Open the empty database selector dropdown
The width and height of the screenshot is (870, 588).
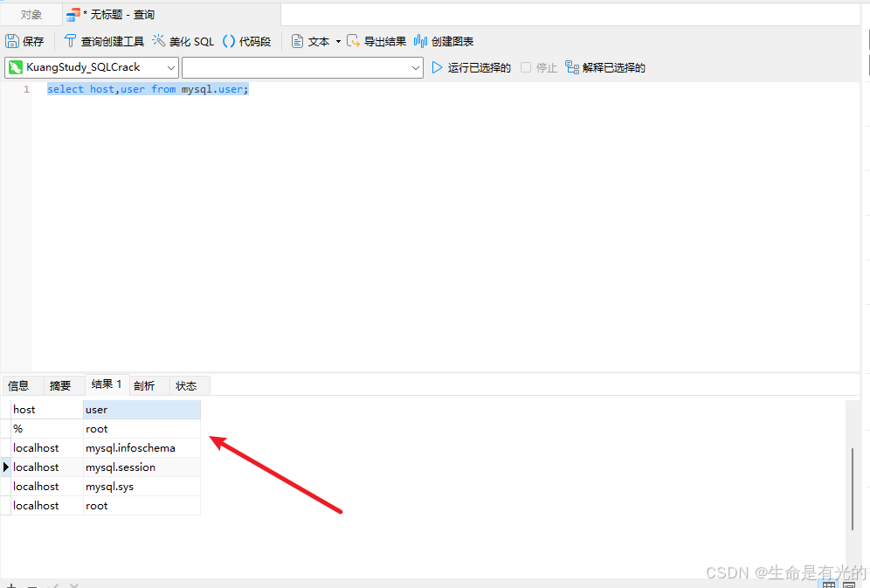302,67
